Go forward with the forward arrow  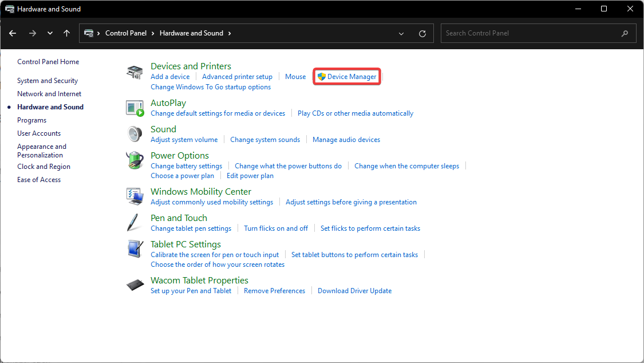[x=33, y=33]
